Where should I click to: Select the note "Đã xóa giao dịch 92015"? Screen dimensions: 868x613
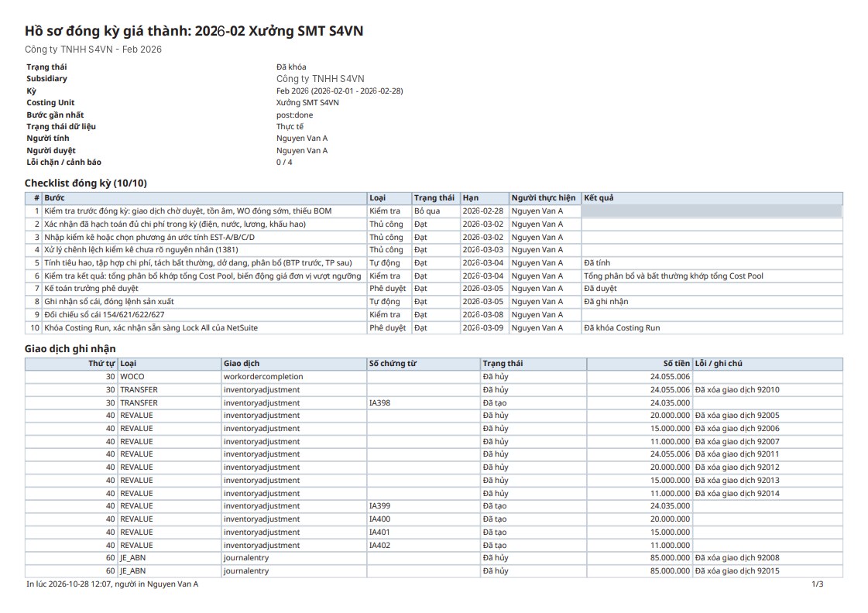(737, 571)
